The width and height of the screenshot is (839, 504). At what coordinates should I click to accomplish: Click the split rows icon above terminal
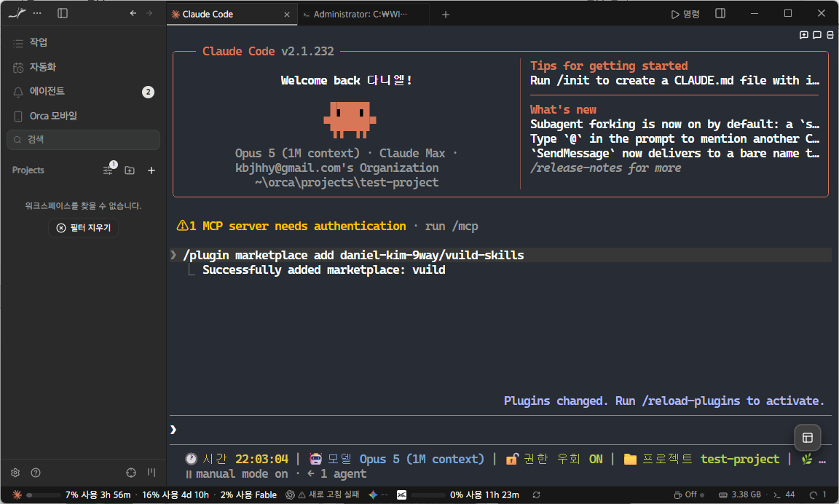pos(830,35)
